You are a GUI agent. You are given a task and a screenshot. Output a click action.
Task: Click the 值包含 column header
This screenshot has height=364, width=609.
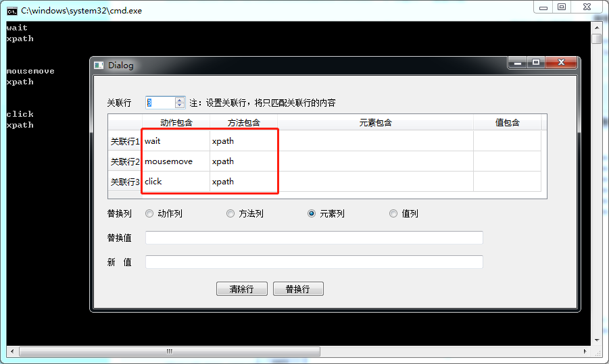[507, 123]
